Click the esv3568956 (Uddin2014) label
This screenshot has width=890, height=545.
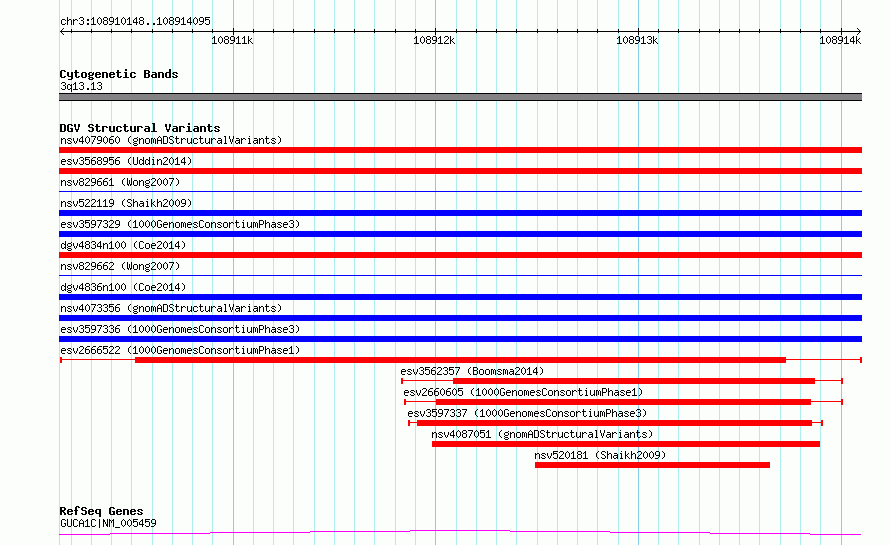pyautogui.click(x=126, y=161)
